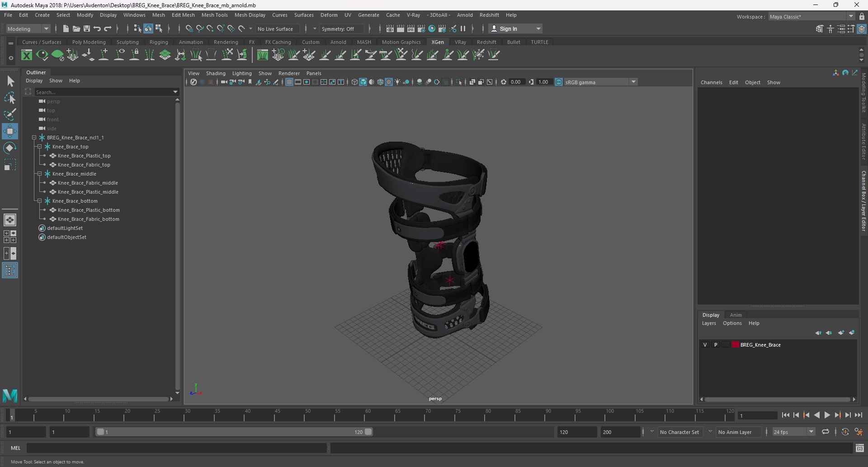The height and width of the screenshot is (467, 868).
Task: Click the New scene icon
Action: pyautogui.click(x=66, y=29)
